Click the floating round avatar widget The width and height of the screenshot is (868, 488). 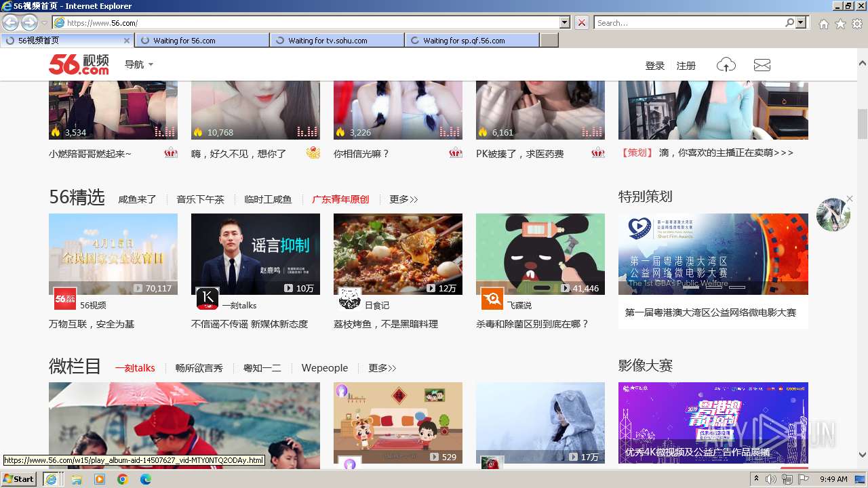[x=833, y=214]
